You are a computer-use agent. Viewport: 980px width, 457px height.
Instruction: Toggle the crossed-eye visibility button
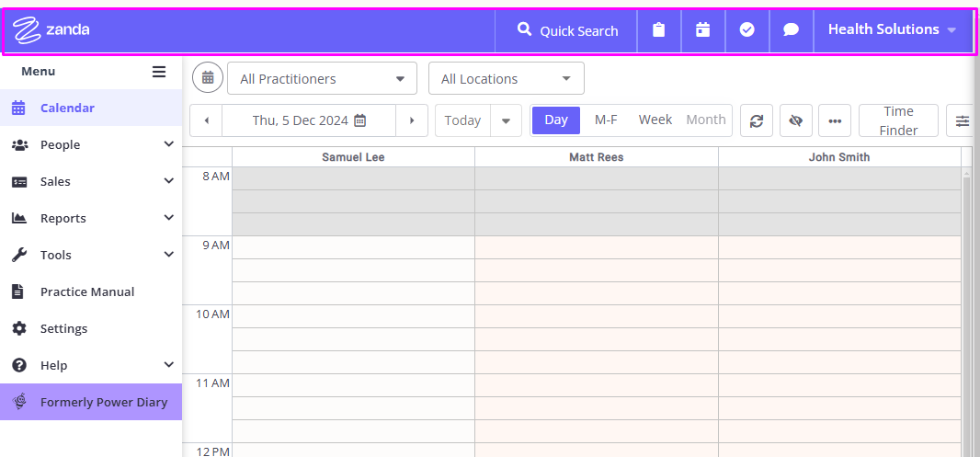coord(795,120)
